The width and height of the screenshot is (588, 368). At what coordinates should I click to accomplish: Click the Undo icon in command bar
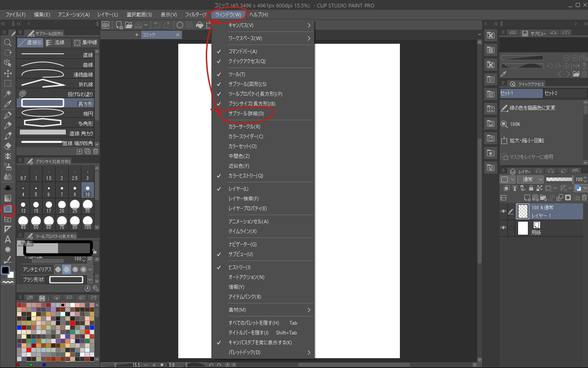157,25
